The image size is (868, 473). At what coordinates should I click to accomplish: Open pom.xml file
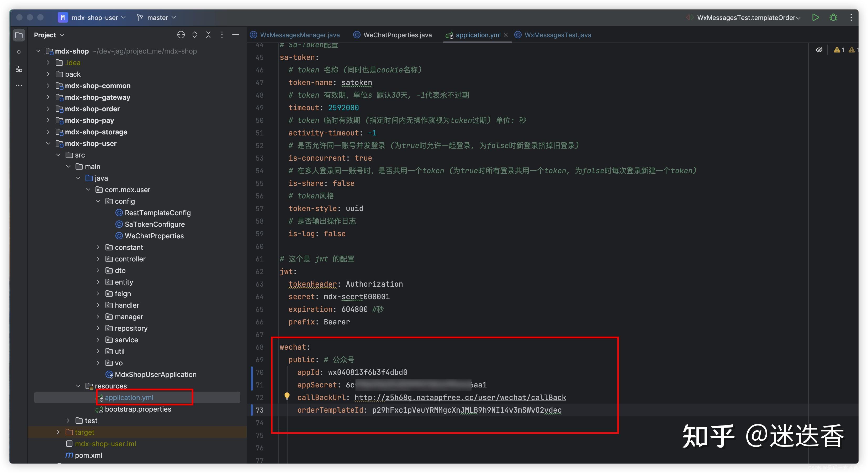point(88,455)
